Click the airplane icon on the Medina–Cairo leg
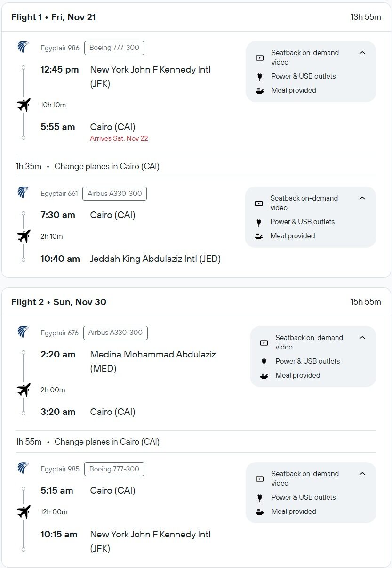 24,389
